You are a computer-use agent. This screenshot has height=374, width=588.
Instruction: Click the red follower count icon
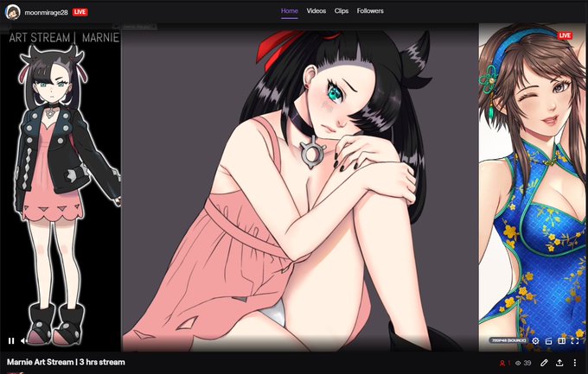pyautogui.click(x=502, y=363)
